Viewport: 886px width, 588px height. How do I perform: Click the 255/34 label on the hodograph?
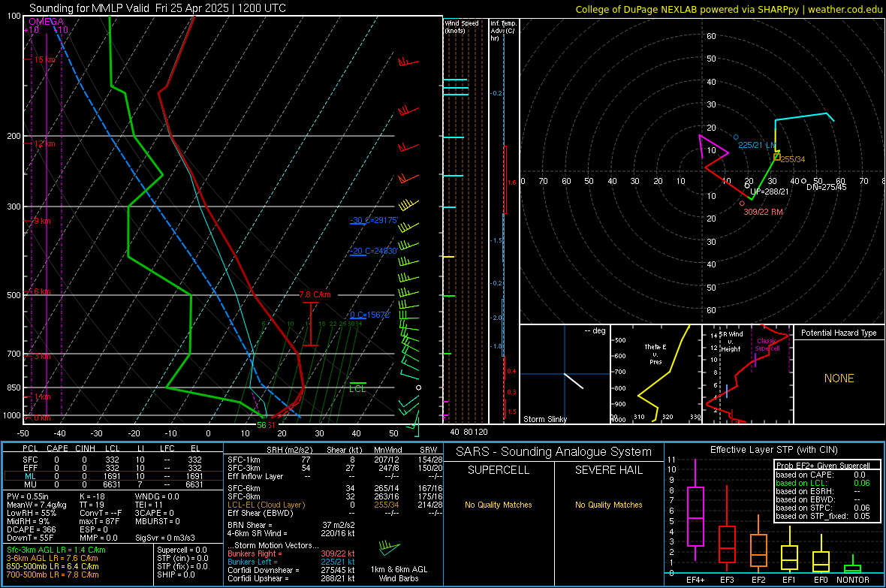point(793,159)
